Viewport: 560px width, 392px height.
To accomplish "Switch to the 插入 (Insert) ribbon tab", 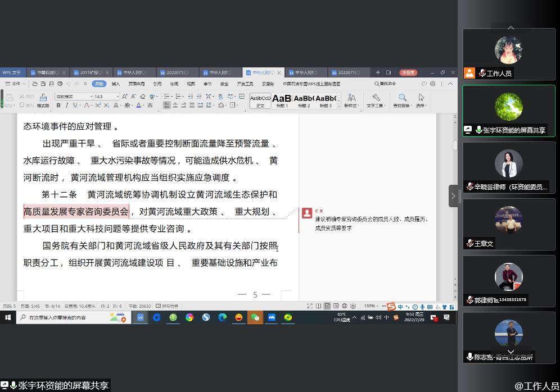I will coord(115,83).
